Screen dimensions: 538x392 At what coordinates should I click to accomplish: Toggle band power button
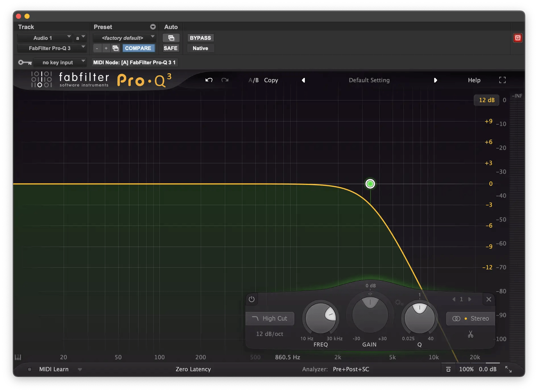(x=252, y=299)
